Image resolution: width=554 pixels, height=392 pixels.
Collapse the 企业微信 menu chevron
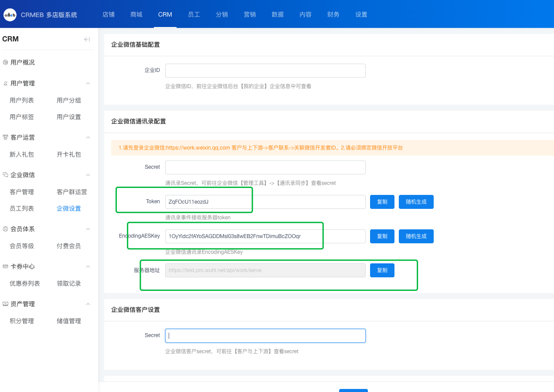(x=88, y=175)
